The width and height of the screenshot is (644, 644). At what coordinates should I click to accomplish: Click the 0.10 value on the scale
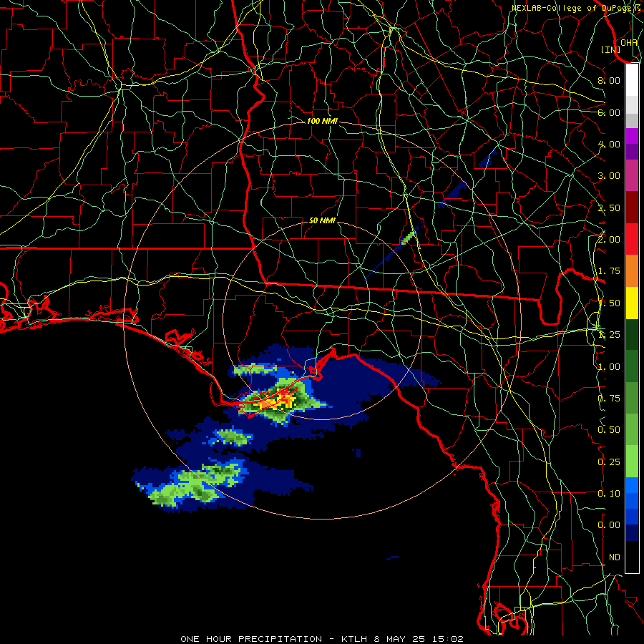coord(609,494)
